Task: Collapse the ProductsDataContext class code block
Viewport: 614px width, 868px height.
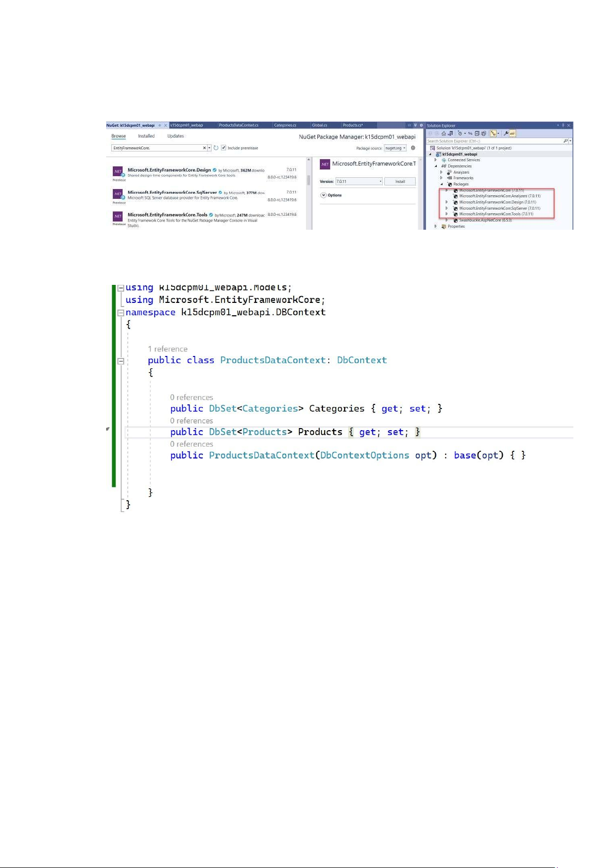Action: [121, 361]
